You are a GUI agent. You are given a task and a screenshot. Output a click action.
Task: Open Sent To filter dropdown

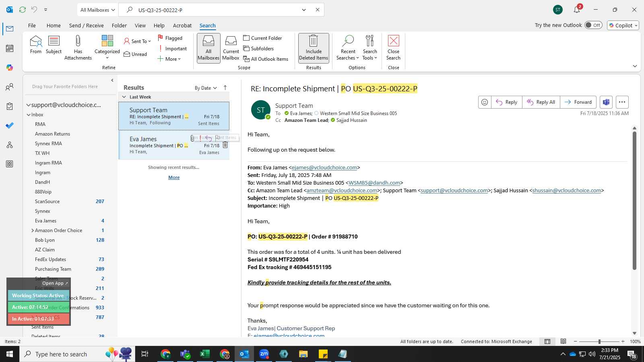pyautogui.click(x=137, y=41)
